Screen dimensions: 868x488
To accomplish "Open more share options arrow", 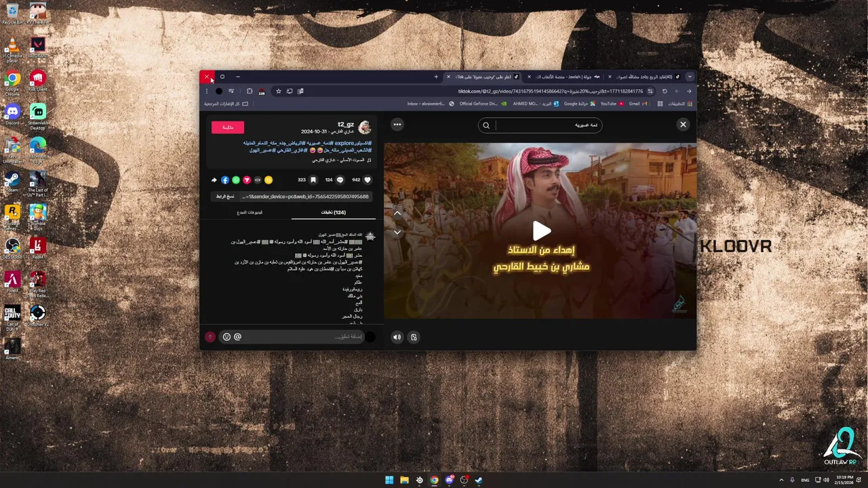I will click(214, 180).
